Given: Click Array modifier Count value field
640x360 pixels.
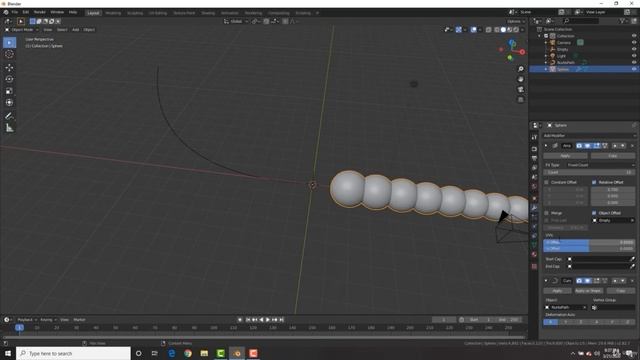Looking at the screenshot, I should click(589, 173).
